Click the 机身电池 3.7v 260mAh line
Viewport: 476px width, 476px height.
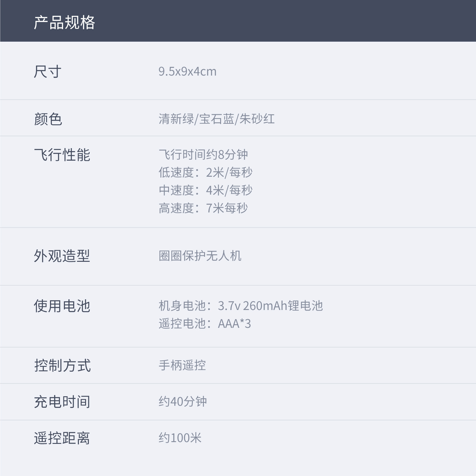241,306
